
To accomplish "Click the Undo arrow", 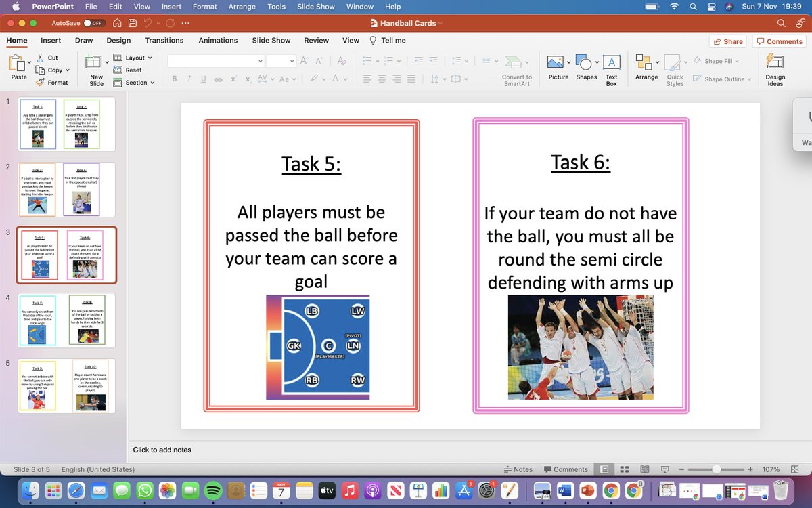I will pos(148,22).
